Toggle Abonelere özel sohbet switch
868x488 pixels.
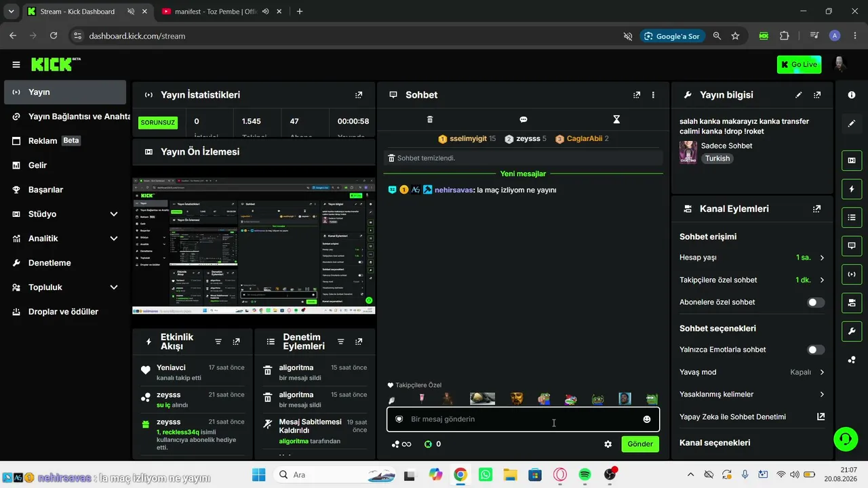point(816,302)
